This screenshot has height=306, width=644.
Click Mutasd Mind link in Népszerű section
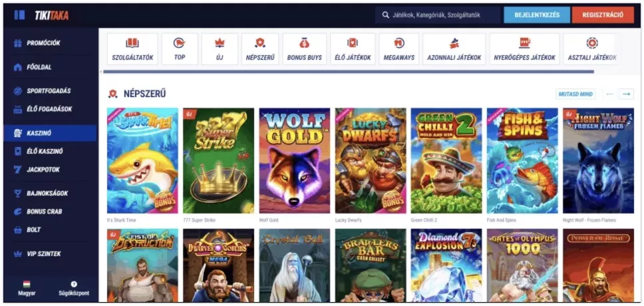pyautogui.click(x=575, y=94)
